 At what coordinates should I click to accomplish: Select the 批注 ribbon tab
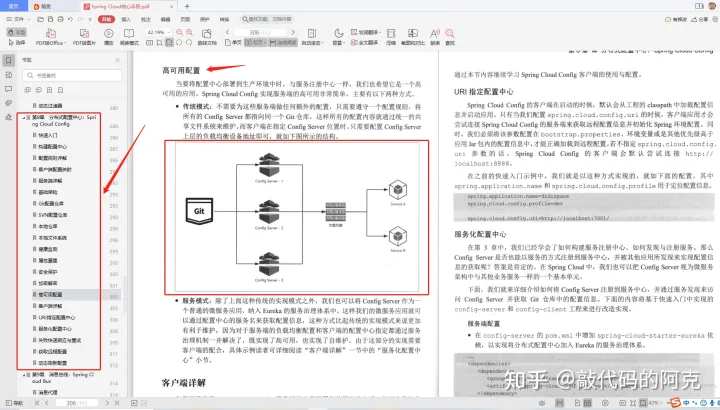point(146,19)
